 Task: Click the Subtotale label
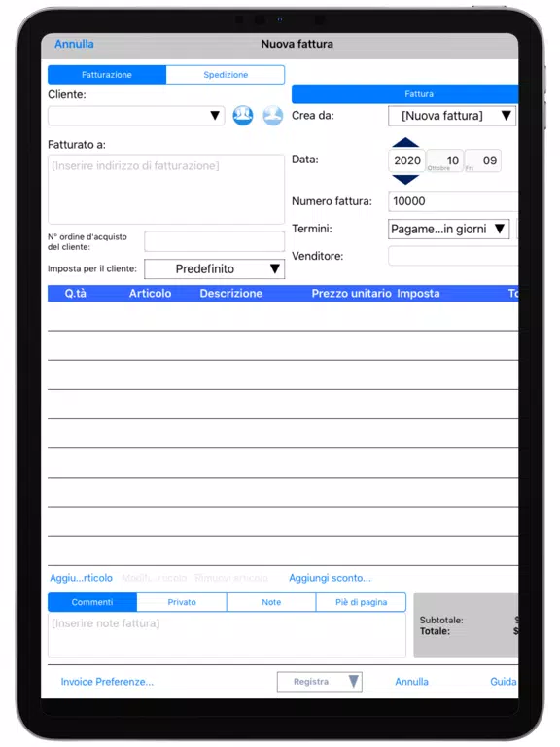point(441,621)
